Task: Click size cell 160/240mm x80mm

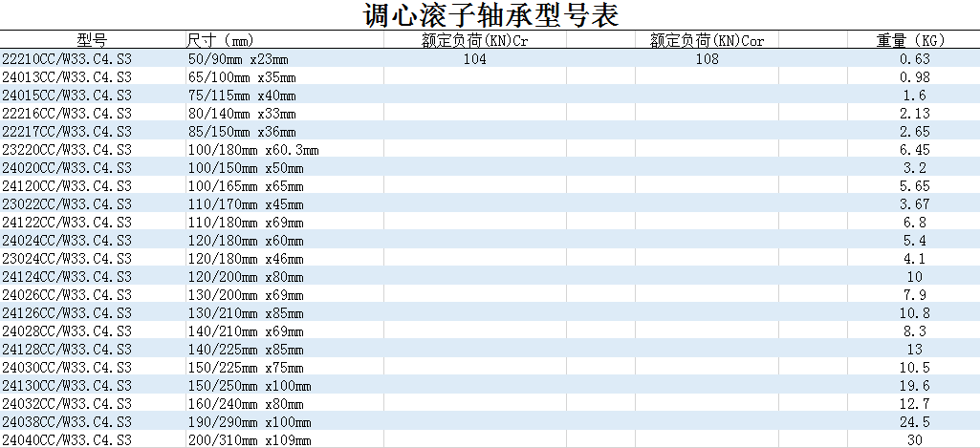Action: coord(246,404)
